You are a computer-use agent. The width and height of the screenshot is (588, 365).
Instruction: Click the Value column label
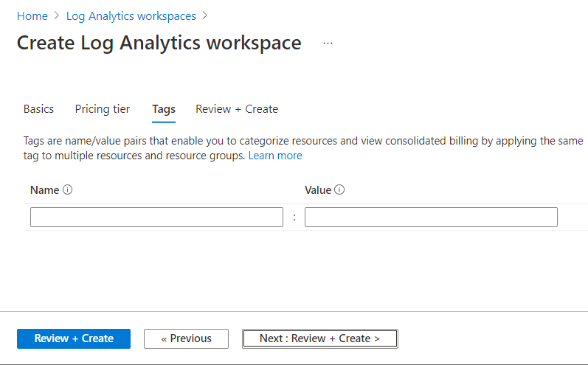tap(318, 190)
